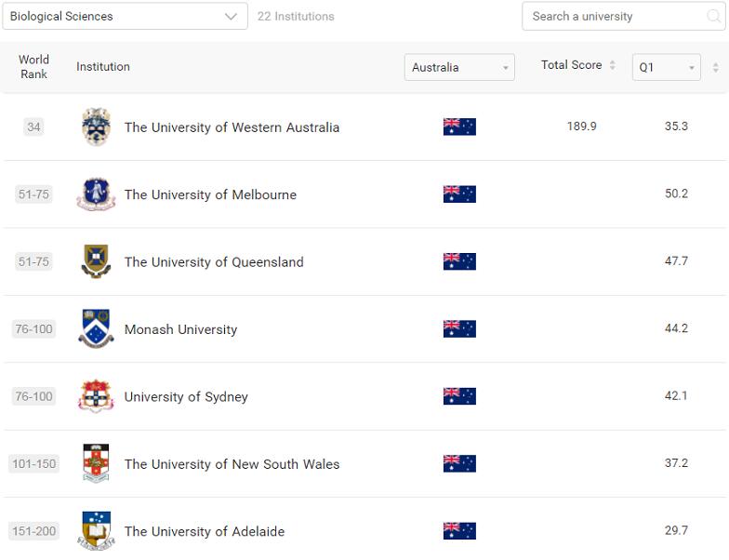Open The University of Melbourne link
729x560 pixels.
tap(210, 194)
